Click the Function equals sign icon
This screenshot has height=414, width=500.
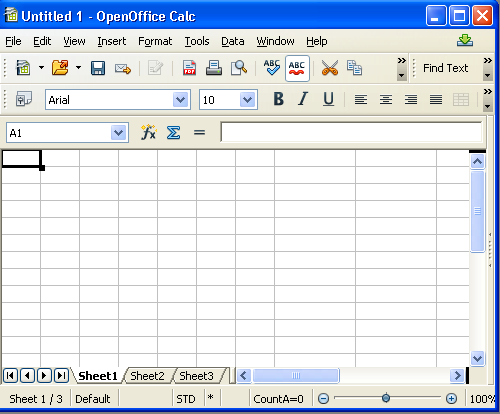[199, 133]
